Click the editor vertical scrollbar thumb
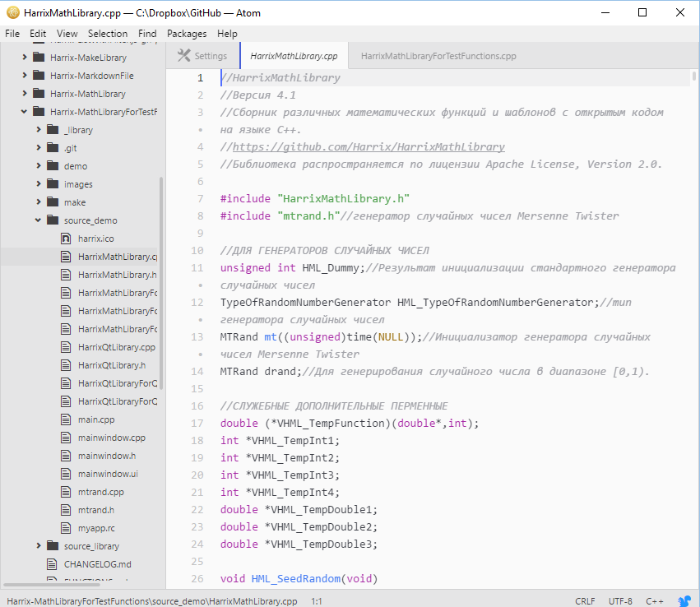Viewport: 700px width, 607px height. click(x=693, y=76)
